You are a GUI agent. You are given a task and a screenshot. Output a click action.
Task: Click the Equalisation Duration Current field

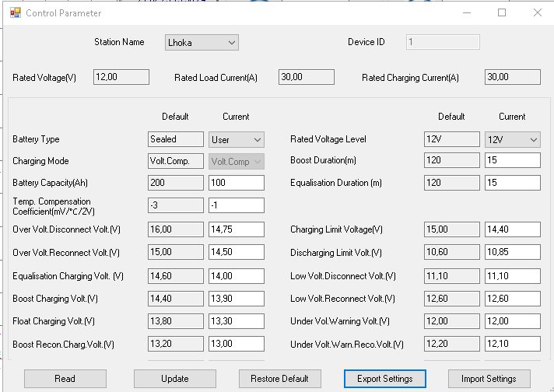pos(513,183)
